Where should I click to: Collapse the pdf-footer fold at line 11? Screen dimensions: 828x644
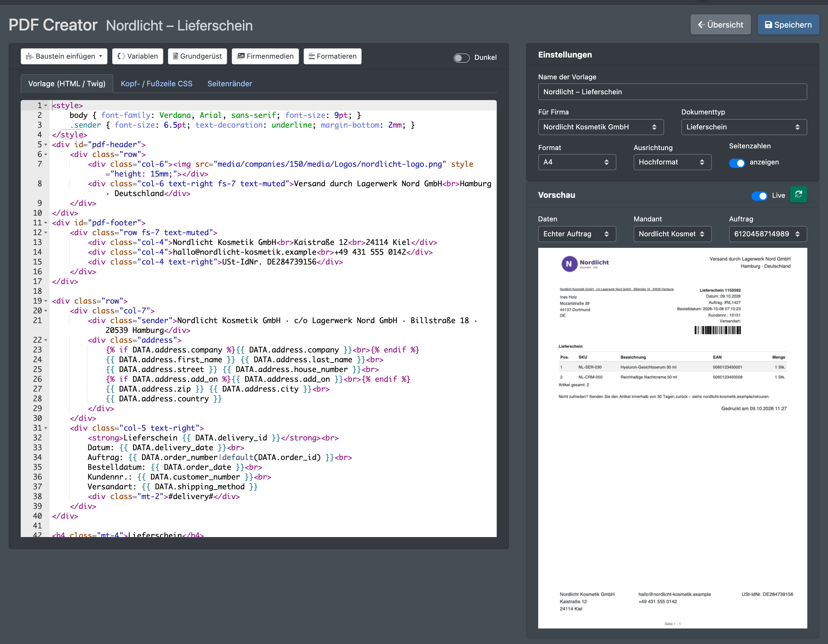point(46,223)
